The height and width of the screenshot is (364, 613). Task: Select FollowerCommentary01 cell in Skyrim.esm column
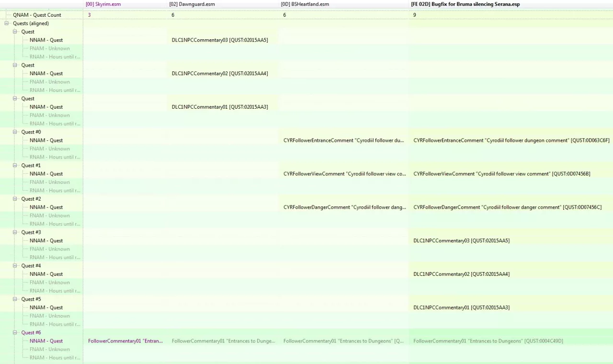click(125, 341)
